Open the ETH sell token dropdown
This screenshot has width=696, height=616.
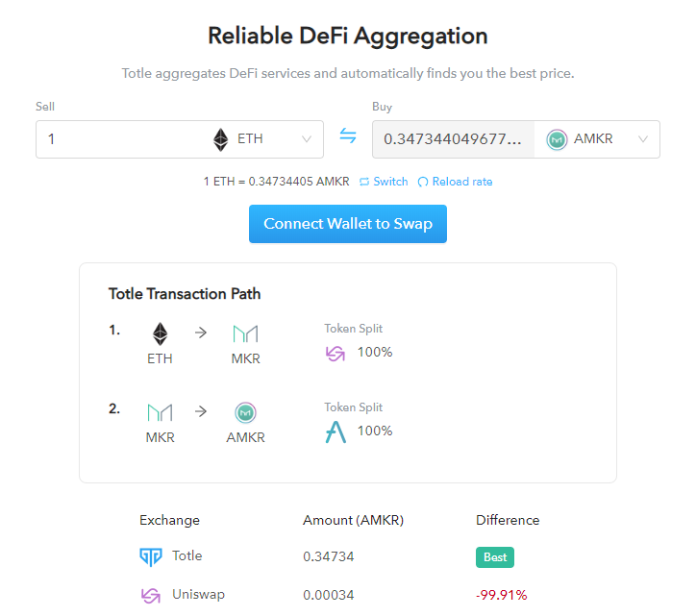click(307, 139)
